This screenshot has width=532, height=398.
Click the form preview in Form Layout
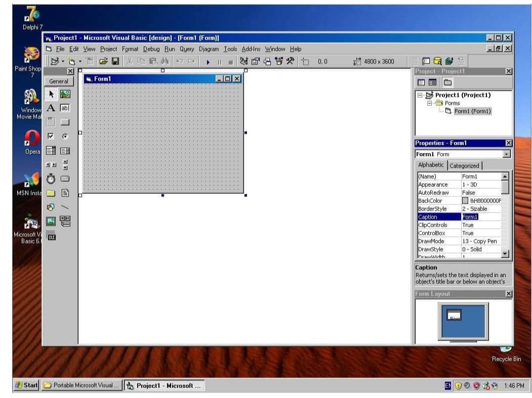point(454,315)
